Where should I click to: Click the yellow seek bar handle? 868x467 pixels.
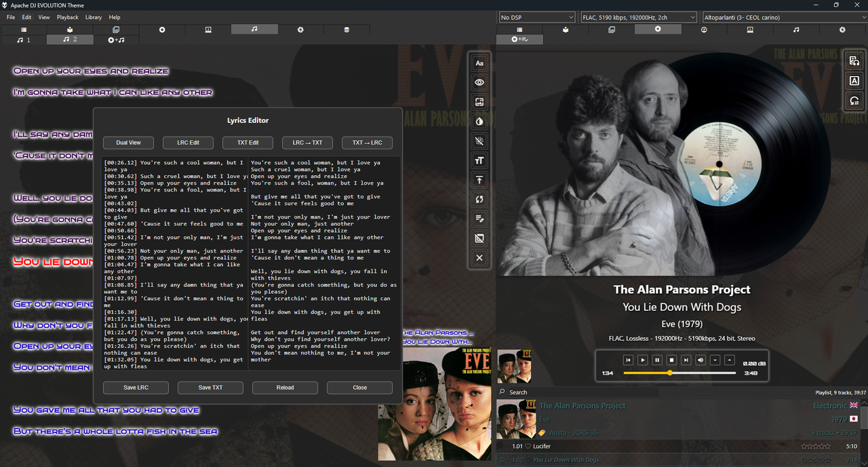pyautogui.click(x=670, y=373)
